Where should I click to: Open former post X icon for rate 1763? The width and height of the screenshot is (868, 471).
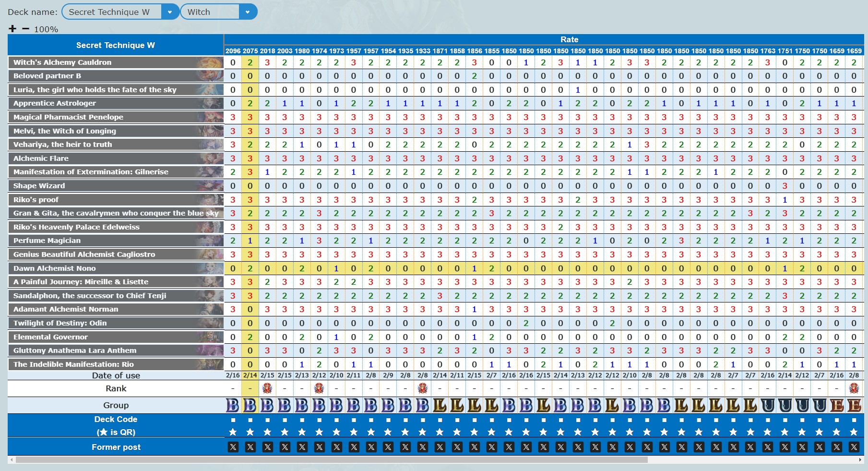click(x=768, y=447)
